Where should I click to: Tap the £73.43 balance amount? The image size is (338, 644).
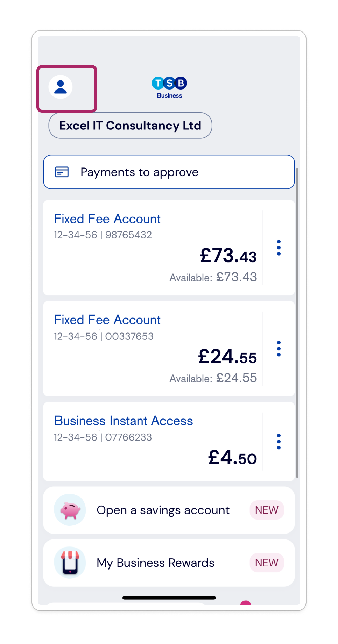(228, 256)
